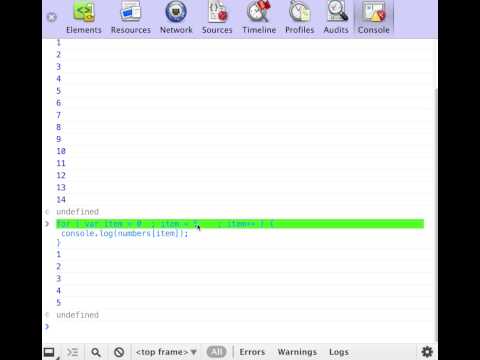Click the magnifier search icon in status bar
The image size is (480, 360).
click(x=96, y=352)
